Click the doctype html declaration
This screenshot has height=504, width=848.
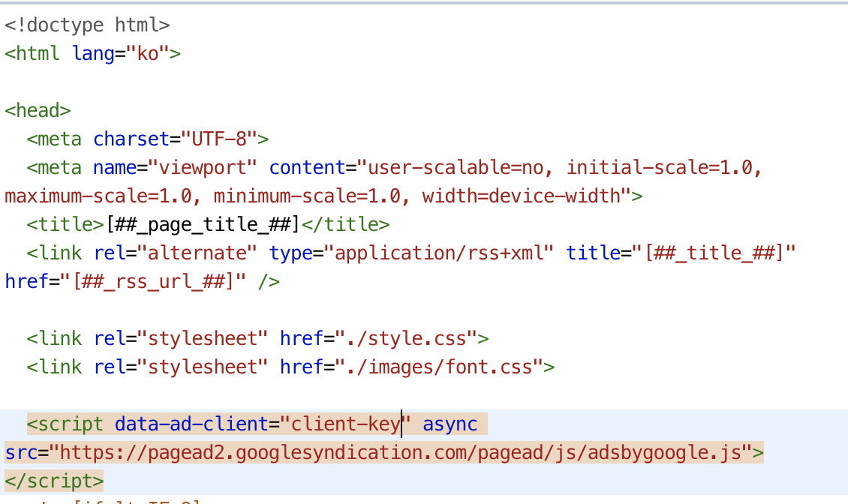[87, 25]
